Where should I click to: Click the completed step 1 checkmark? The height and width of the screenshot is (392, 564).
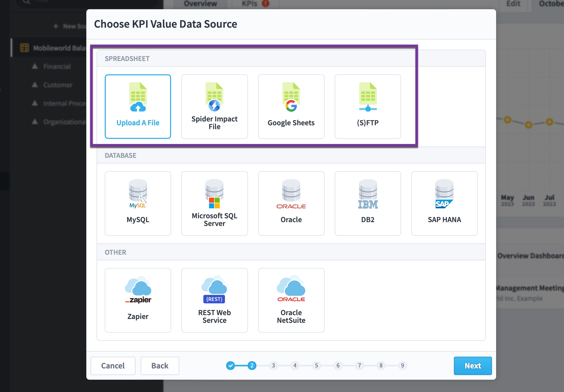[x=231, y=365]
